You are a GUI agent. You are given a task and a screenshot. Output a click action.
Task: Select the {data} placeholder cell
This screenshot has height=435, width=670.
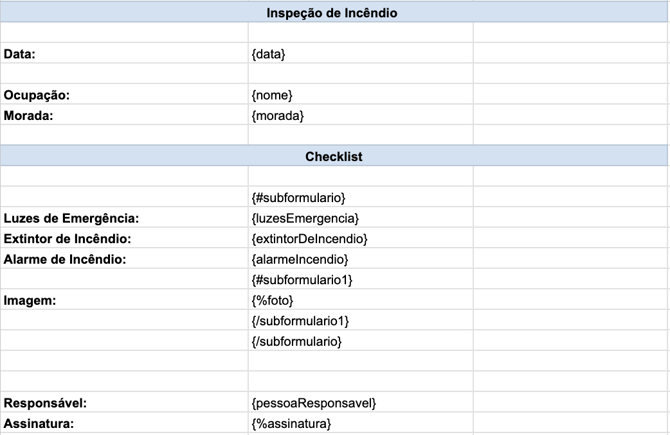269,54
